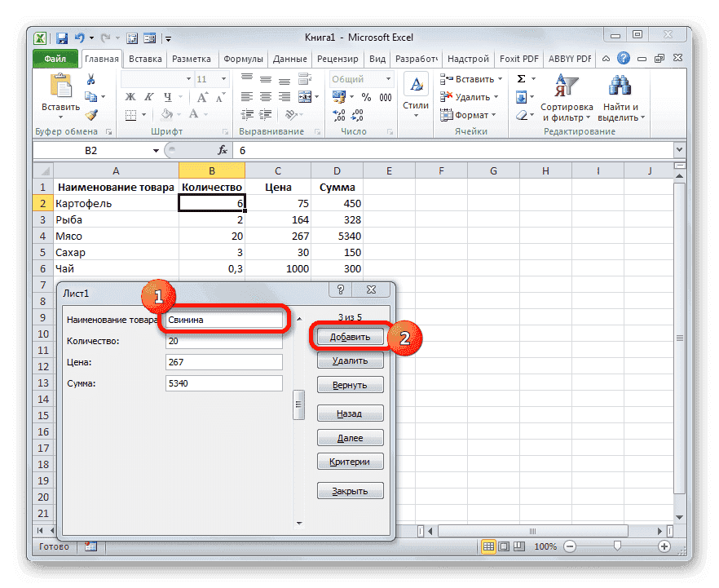This screenshot has height=588, width=719.
Task: Open the Рецензир ribbon tab
Action: 339,58
